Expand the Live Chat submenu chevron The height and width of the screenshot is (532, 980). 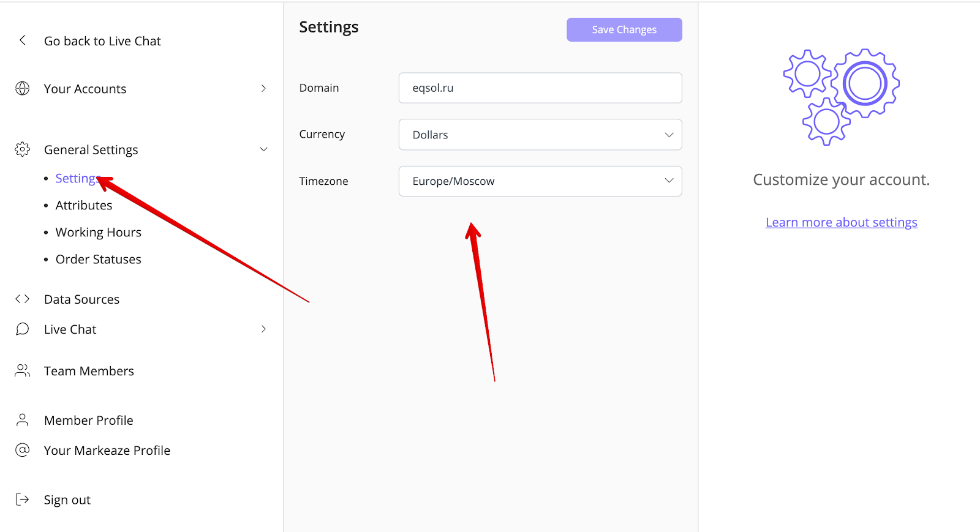pos(263,329)
